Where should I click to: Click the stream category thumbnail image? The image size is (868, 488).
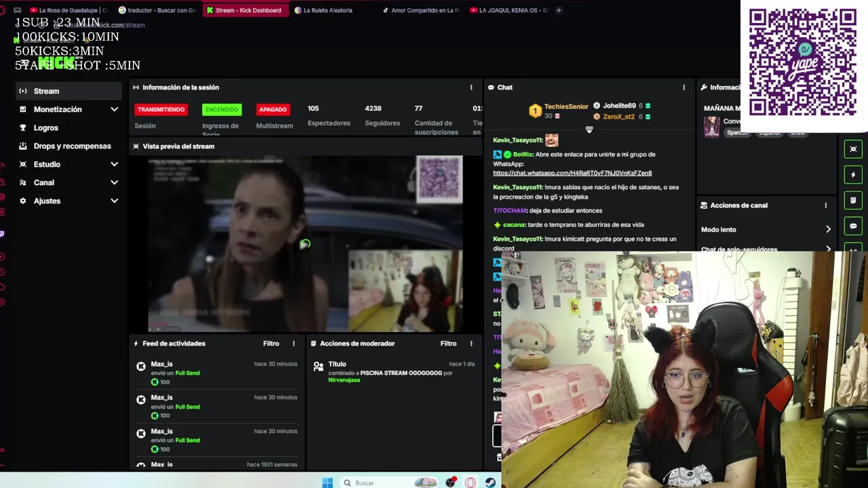tap(711, 127)
